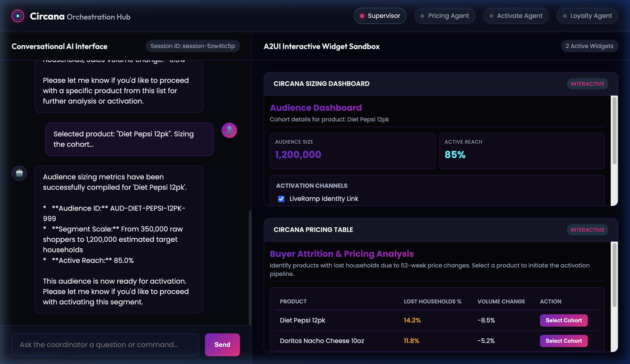The image size is (630, 364).
Task: Click the 'CIRCANA PRICING TABLE' widget title
Action: [x=313, y=230]
